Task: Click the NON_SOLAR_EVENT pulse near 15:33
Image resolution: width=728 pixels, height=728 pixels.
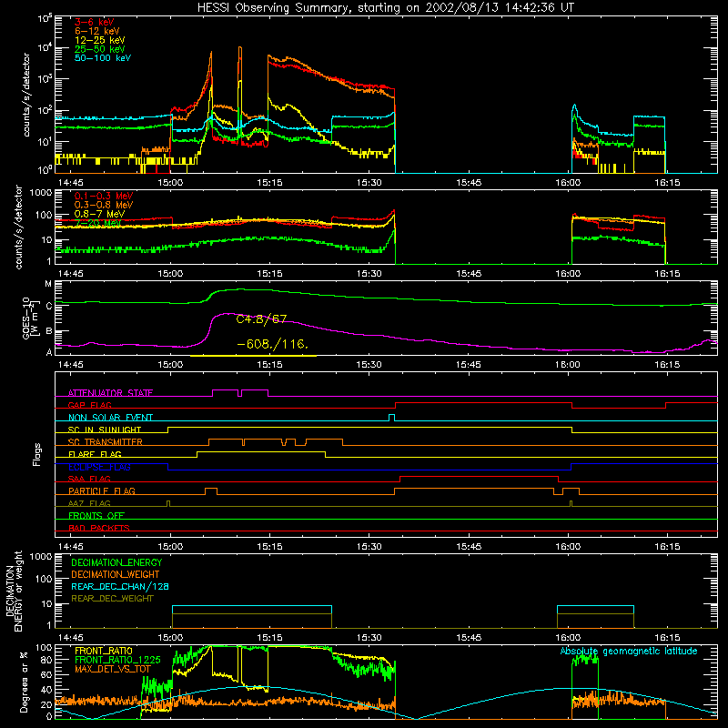Action: tap(391, 418)
